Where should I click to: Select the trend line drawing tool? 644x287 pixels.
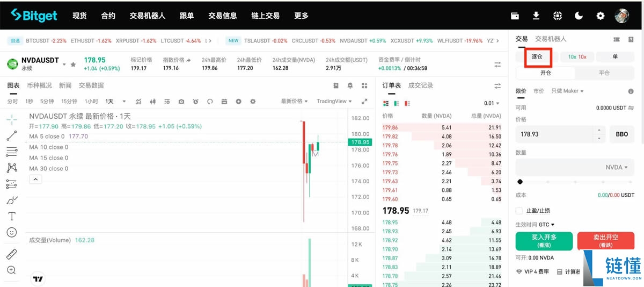click(x=11, y=135)
